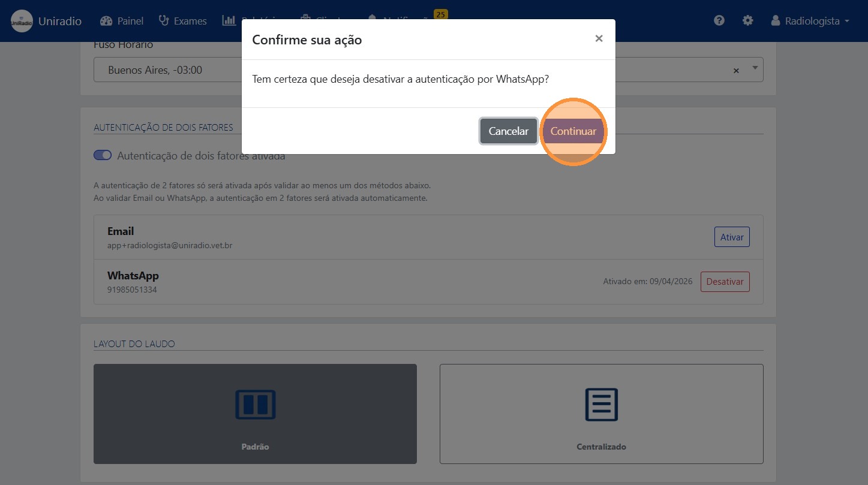868x485 pixels.
Task: Expand the Radiologista user dropdown
Action: tap(810, 21)
